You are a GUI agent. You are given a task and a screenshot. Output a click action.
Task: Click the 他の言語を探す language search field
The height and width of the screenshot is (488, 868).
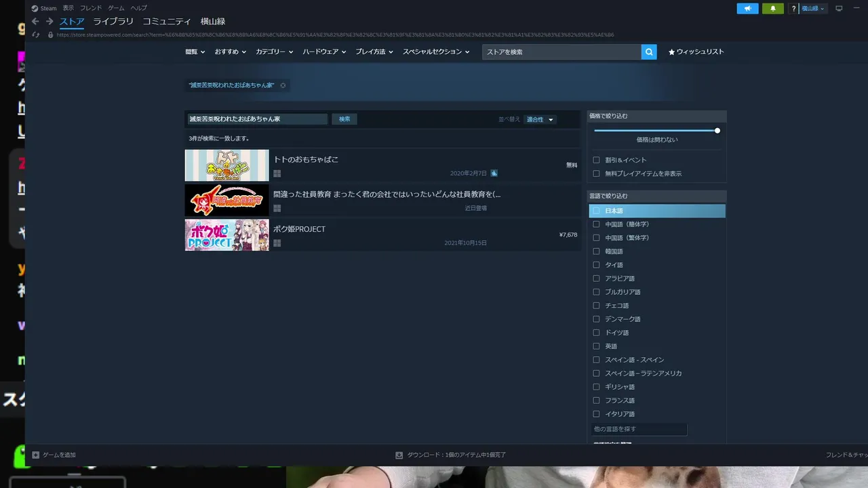(639, 429)
